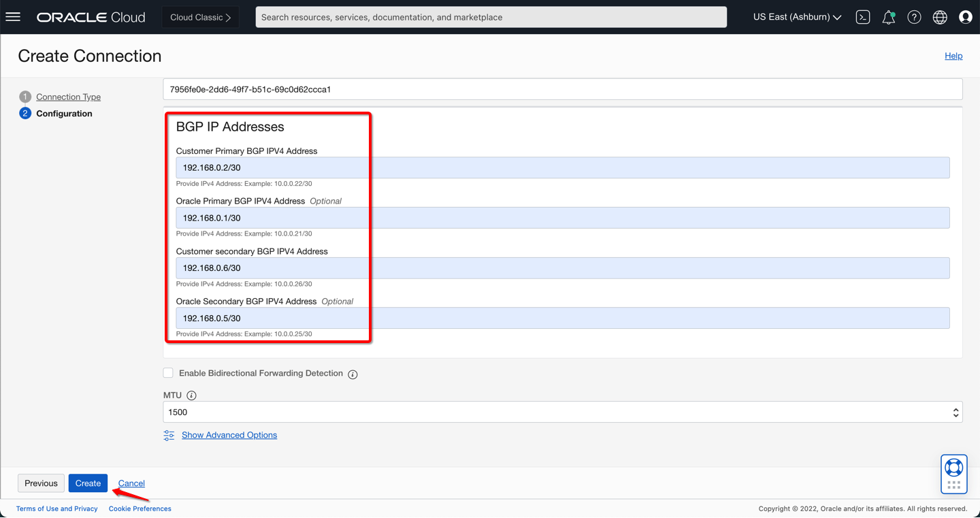The width and height of the screenshot is (980, 518).
Task: Click the step 2 number badge
Action: point(25,114)
